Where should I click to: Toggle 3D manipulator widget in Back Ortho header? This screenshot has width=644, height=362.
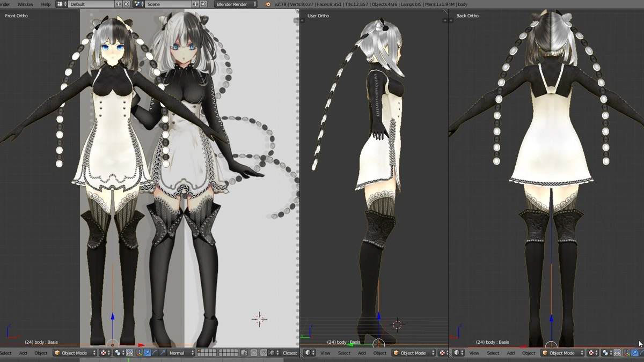(627, 353)
